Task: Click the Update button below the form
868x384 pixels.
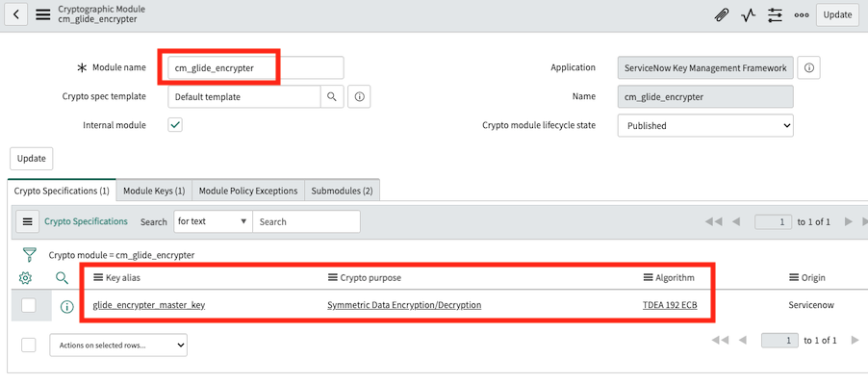Action: point(31,158)
